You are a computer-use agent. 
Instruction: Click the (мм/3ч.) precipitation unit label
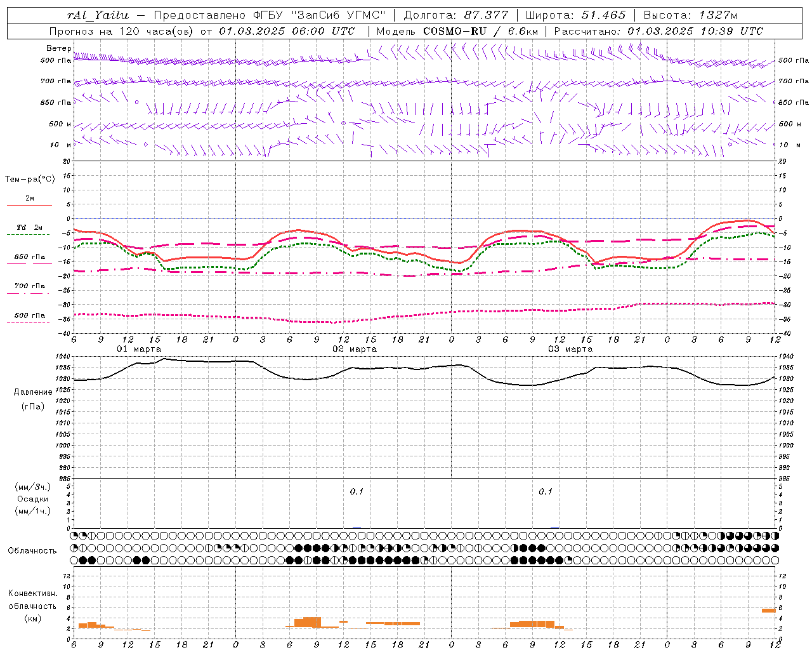(33, 487)
